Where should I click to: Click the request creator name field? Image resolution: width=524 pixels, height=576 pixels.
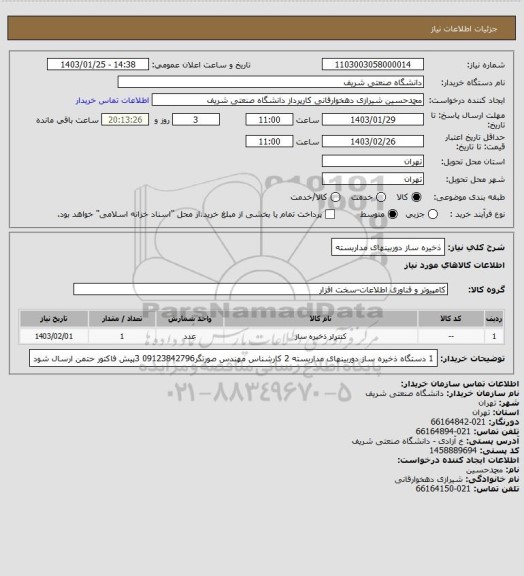click(x=288, y=100)
